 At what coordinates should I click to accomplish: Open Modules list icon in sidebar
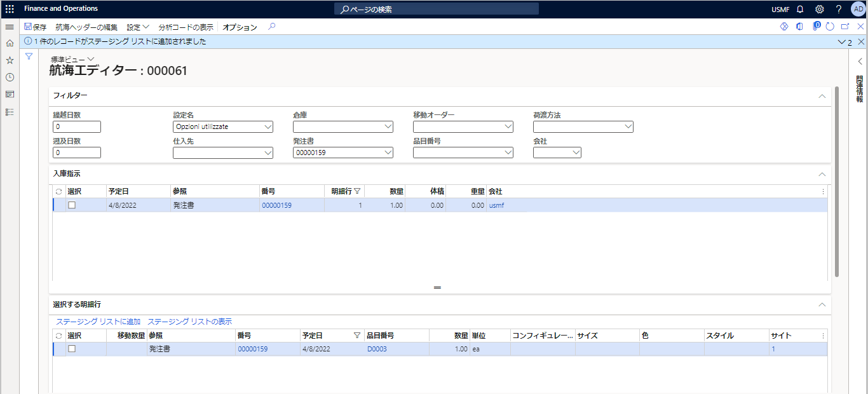click(x=10, y=112)
